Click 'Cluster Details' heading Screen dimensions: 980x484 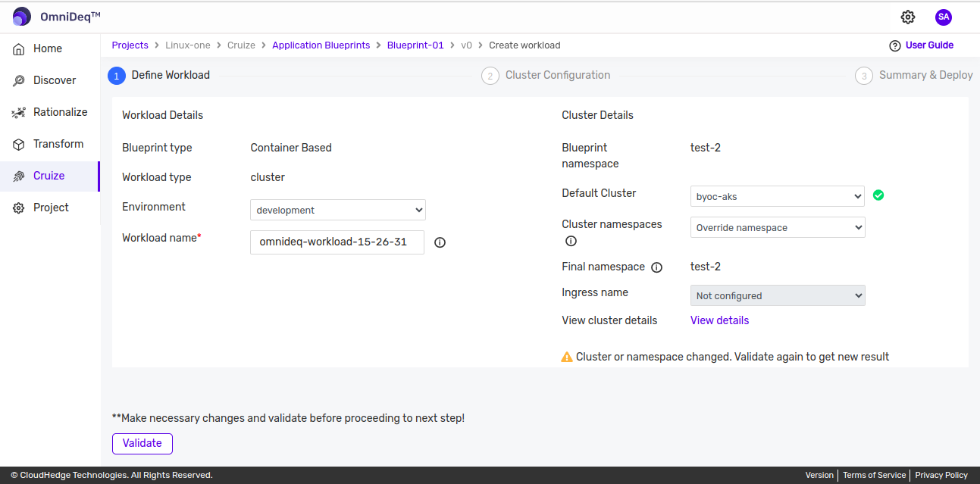(597, 115)
